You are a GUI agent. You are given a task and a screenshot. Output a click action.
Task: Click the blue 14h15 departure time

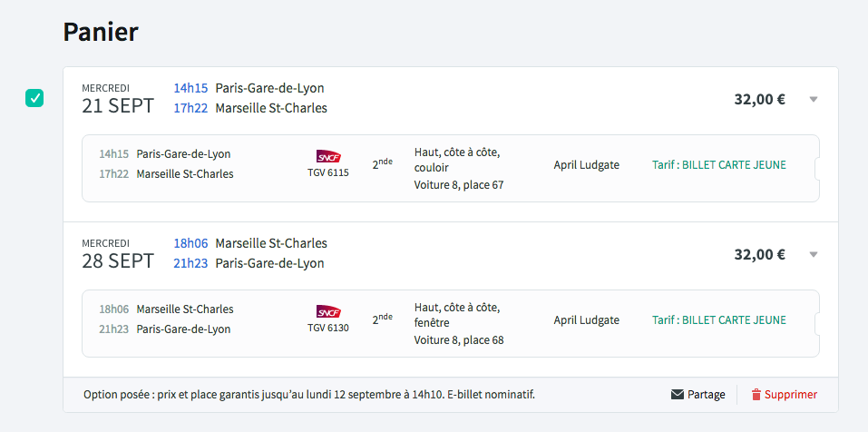click(x=190, y=88)
